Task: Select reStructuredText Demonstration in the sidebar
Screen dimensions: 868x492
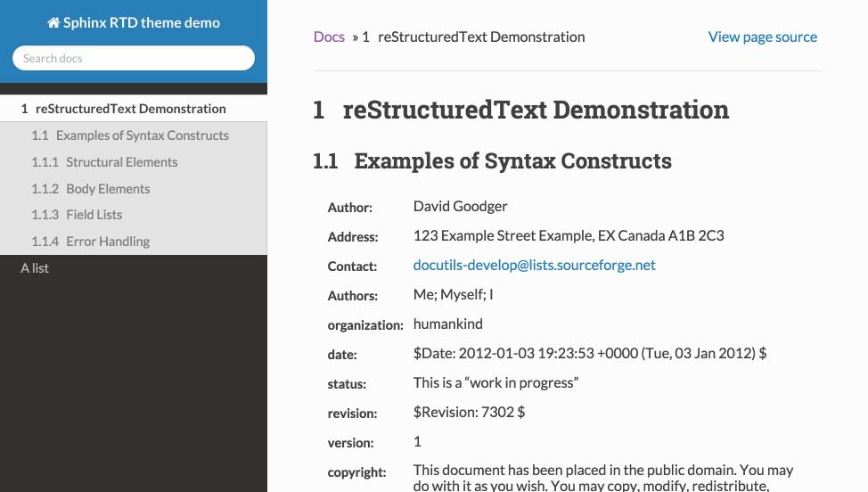Action: pyautogui.click(x=130, y=109)
